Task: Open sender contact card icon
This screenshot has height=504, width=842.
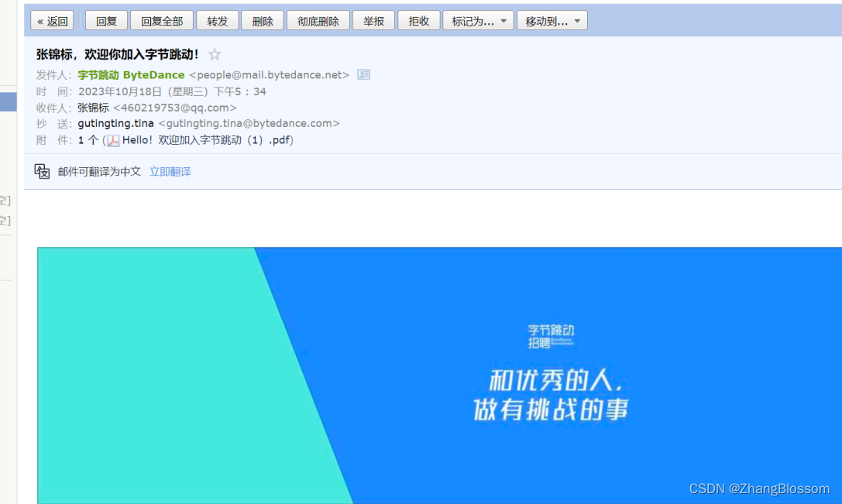Action: coord(363,74)
